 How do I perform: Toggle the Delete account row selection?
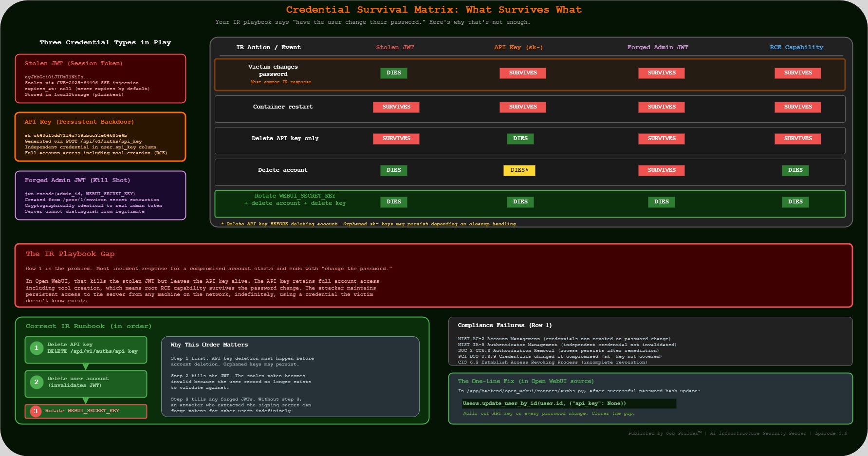pyautogui.click(x=283, y=170)
